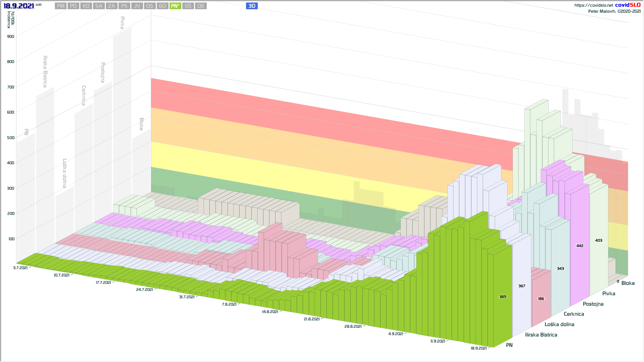Click the 4.9.2021 date axis marker
This screenshot has width=644, height=362.
pos(396,334)
